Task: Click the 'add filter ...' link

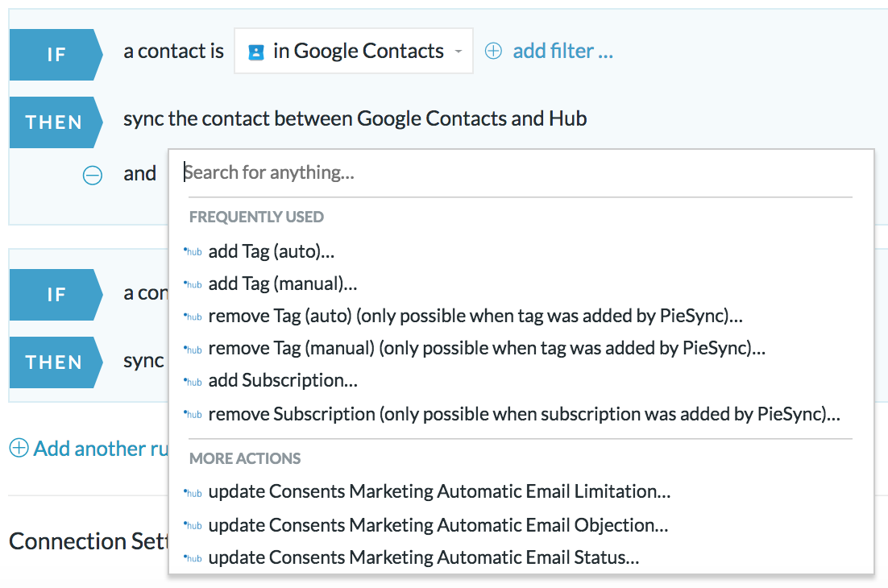Action: click(x=562, y=51)
